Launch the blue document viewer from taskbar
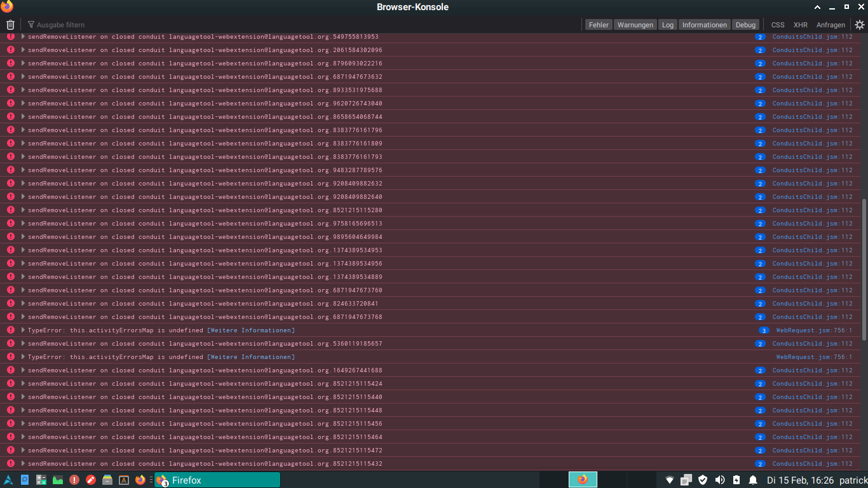This screenshot has height=488, width=868. click(x=25, y=480)
